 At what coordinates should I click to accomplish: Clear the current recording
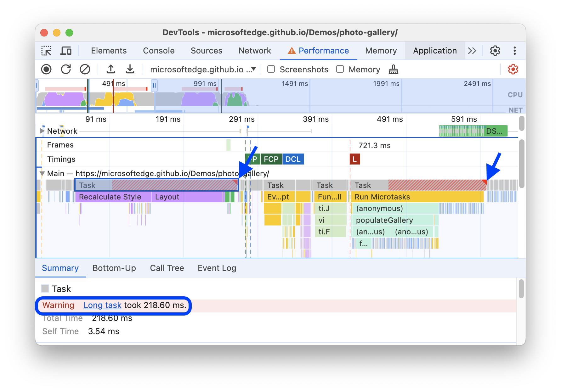click(85, 69)
